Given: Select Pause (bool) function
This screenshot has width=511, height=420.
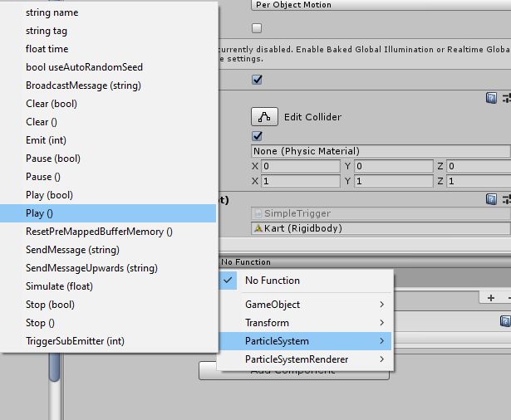Looking at the screenshot, I should (x=108, y=159).
